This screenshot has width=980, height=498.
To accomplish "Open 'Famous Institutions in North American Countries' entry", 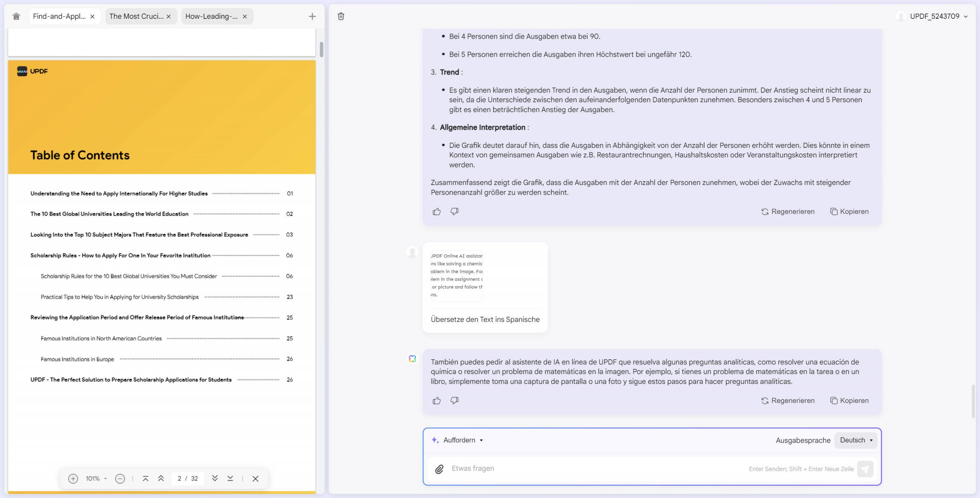I will coord(167,339).
